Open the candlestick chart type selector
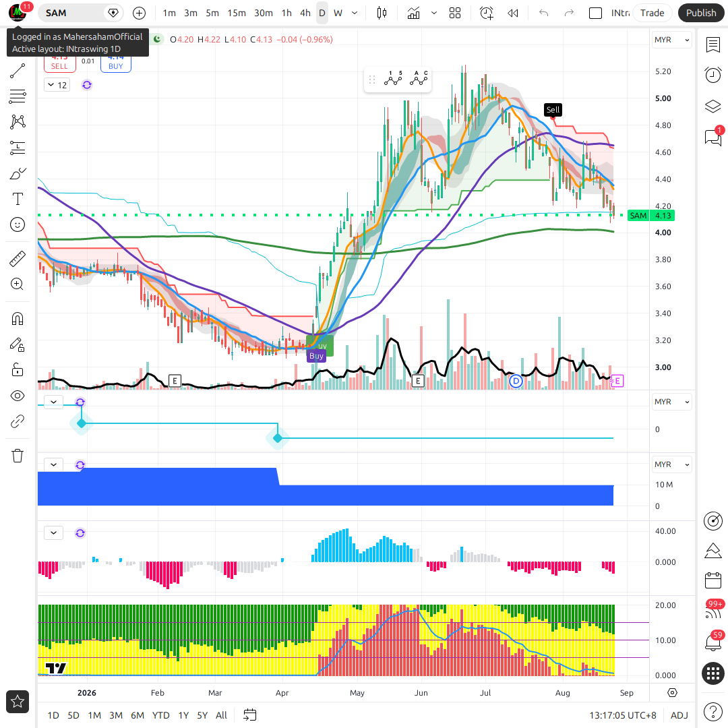Image resolution: width=728 pixels, height=728 pixels. click(x=382, y=13)
